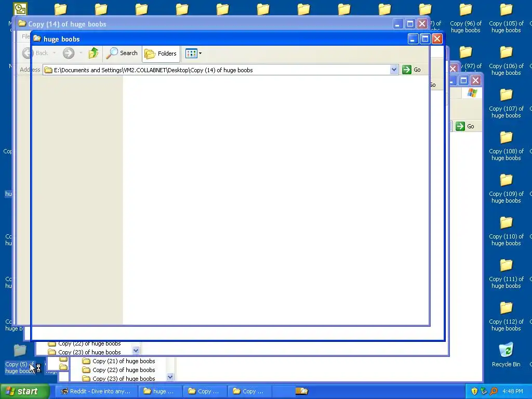
Task: Click the 4:48 PM taskbar clock
Action: 513,391
